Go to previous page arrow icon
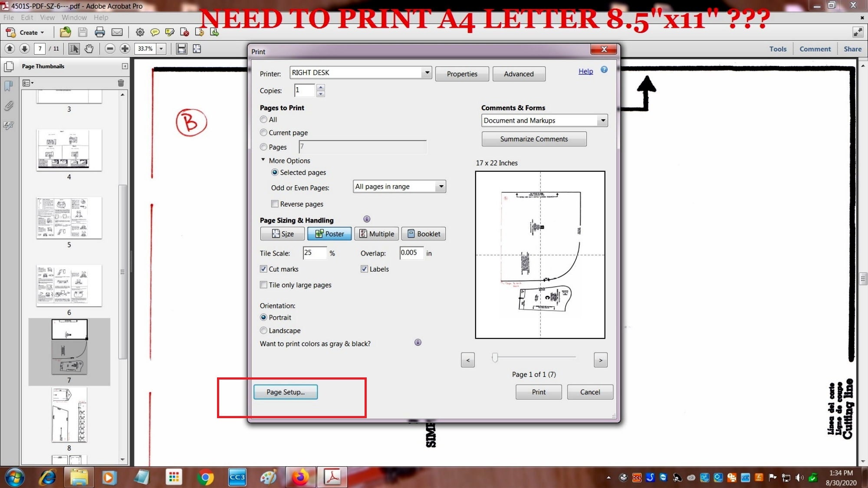The width and height of the screenshot is (868, 488). click(x=10, y=49)
